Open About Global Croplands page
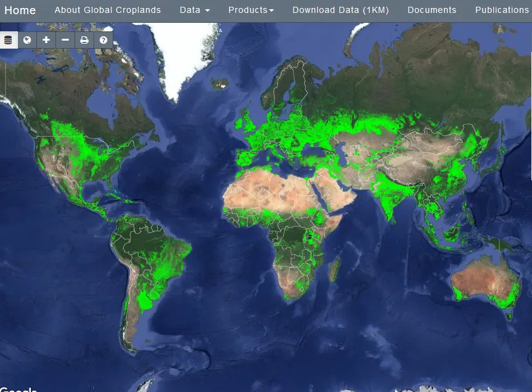This screenshot has height=392, width=532. (x=108, y=10)
